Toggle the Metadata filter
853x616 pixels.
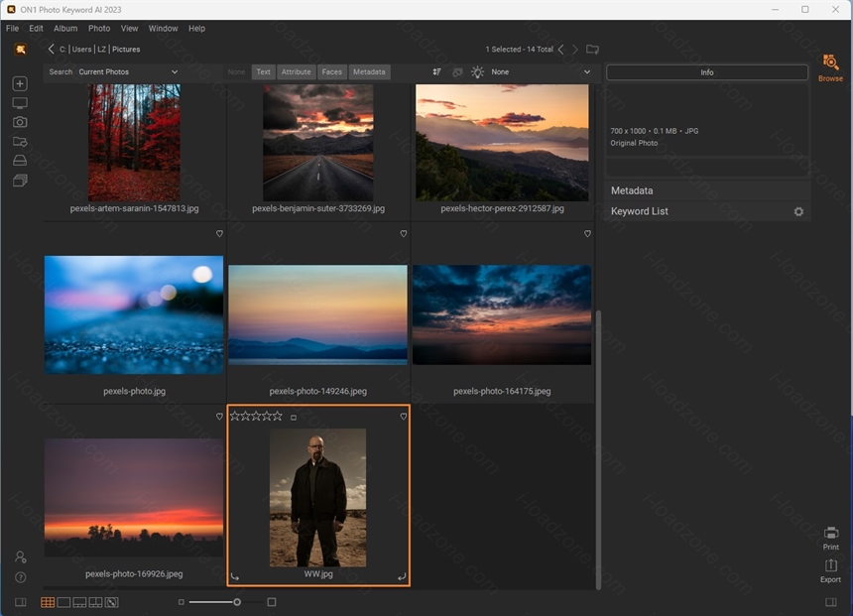(x=369, y=71)
